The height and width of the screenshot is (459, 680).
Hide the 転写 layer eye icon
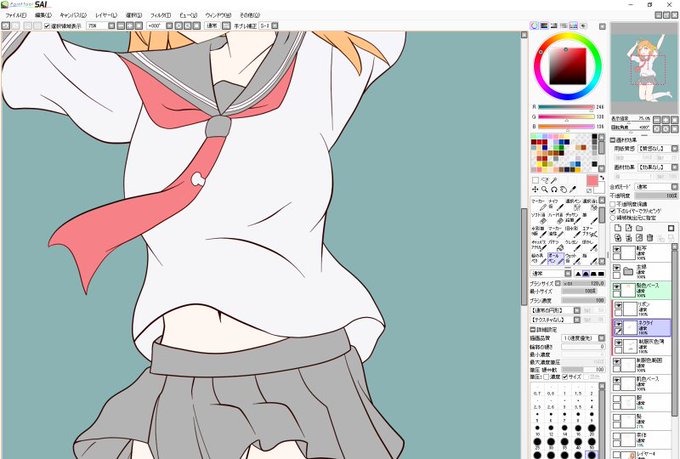pos(617,250)
